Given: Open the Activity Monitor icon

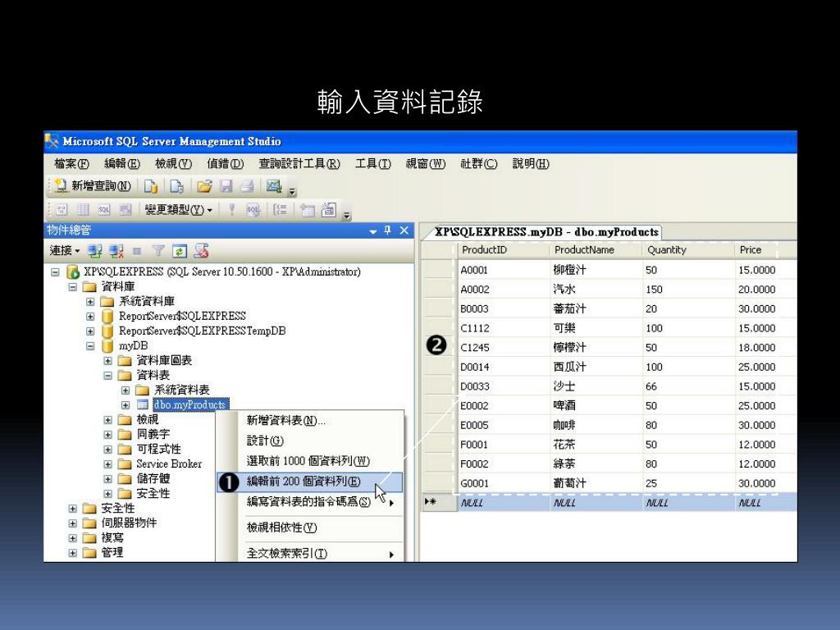Looking at the screenshot, I should 274,186.
